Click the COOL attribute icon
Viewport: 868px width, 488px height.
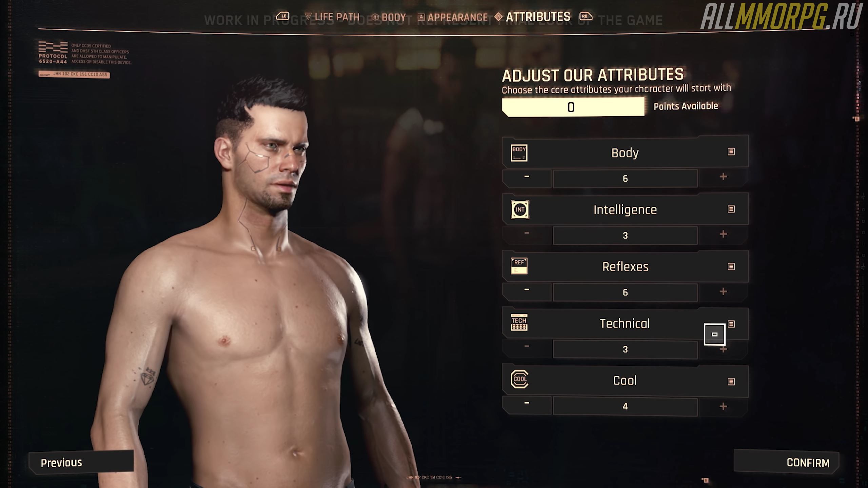pyautogui.click(x=519, y=379)
